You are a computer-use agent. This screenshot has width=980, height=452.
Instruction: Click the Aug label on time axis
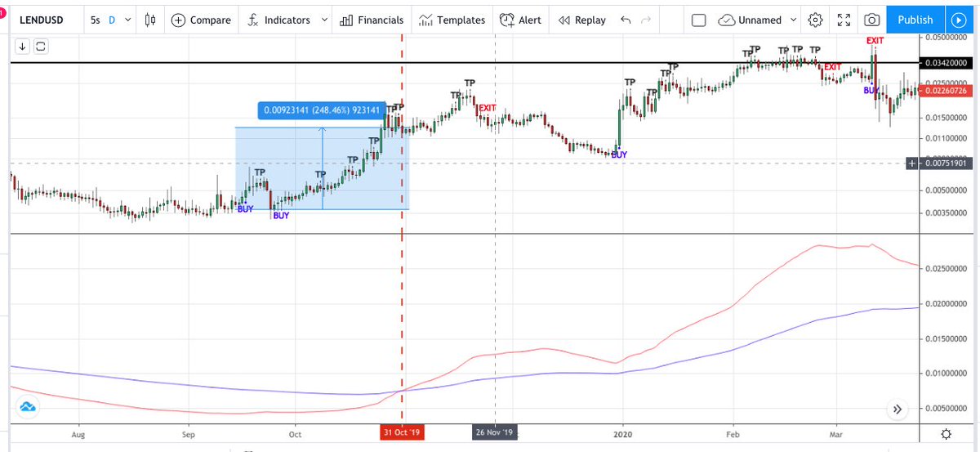(79, 435)
